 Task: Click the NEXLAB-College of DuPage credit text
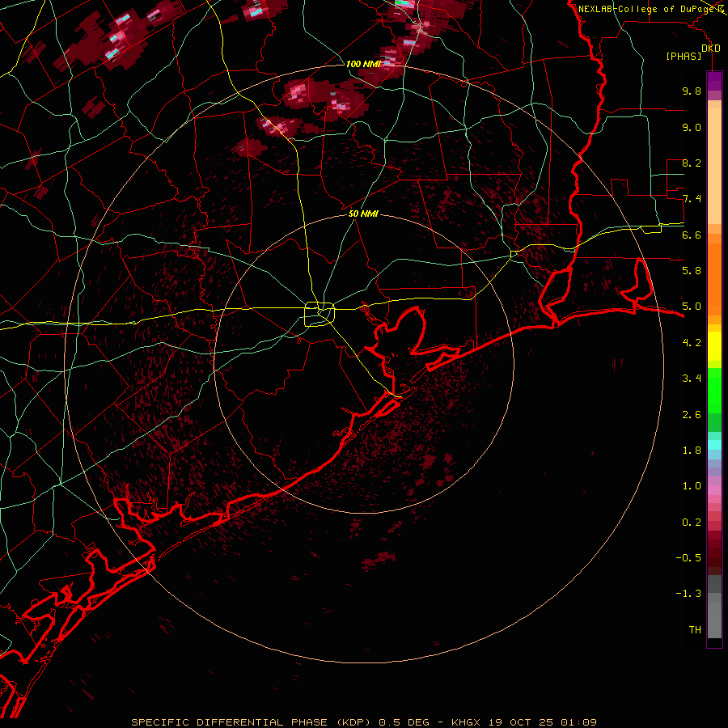coord(646,9)
